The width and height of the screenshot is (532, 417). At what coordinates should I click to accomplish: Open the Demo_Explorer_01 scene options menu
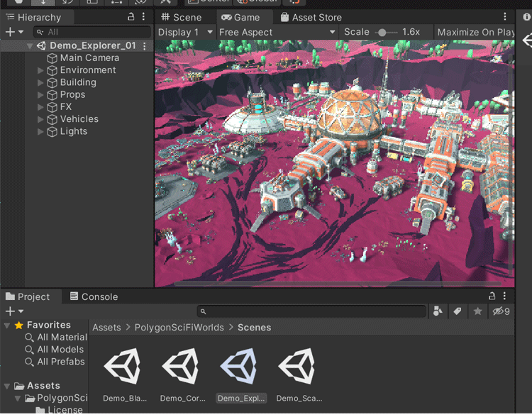pos(145,45)
